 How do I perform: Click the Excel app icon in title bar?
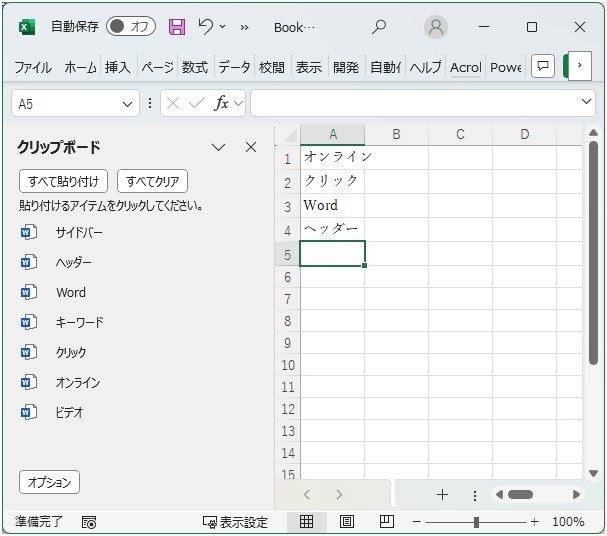click(27, 27)
